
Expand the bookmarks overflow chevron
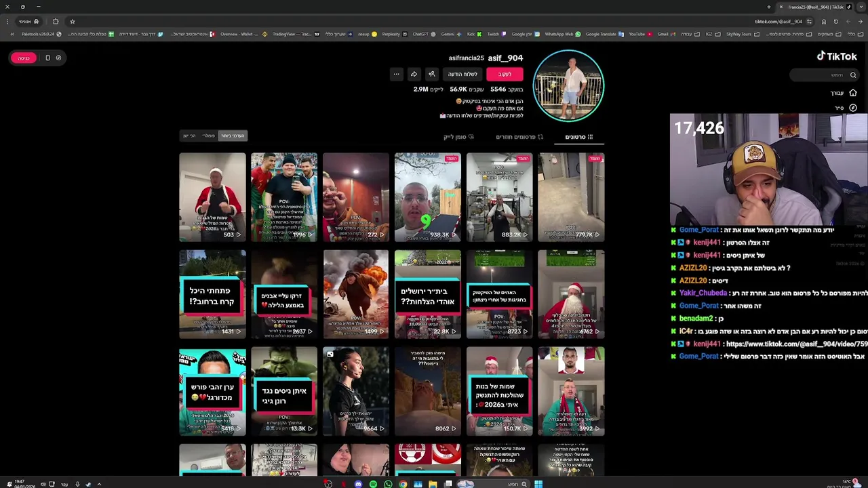coord(12,34)
